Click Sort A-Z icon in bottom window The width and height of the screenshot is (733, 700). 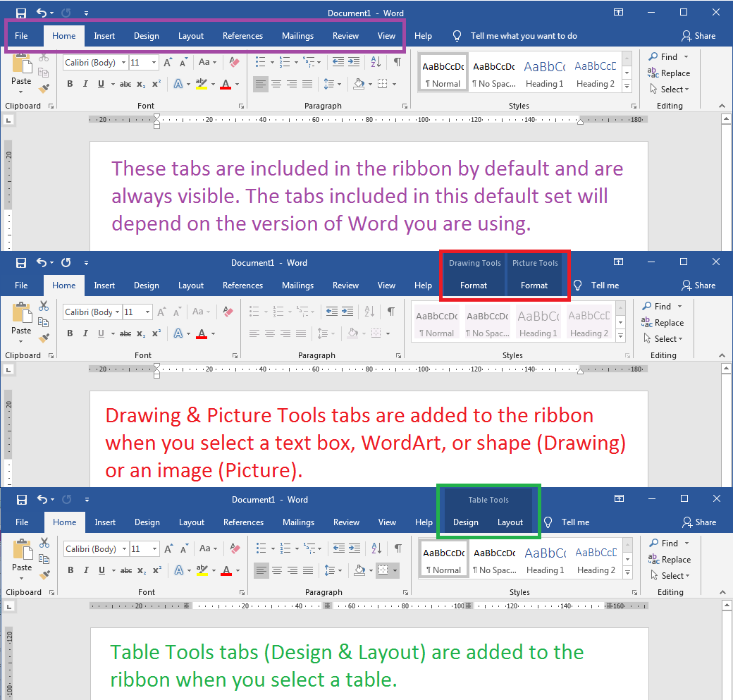[x=376, y=548]
